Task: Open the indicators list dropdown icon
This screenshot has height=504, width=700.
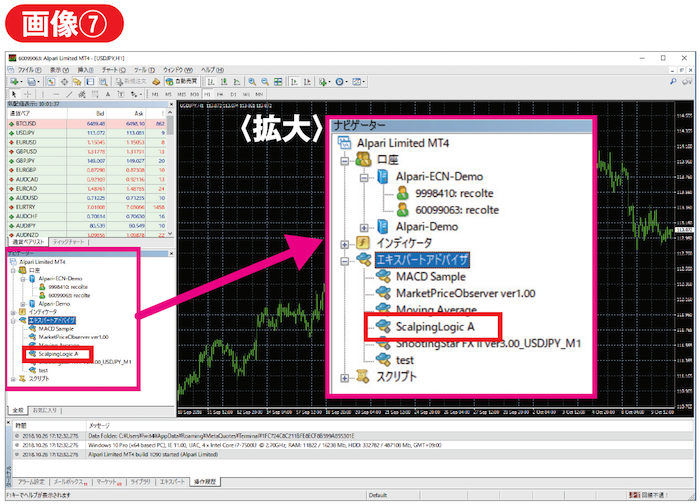Action: [324, 82]
